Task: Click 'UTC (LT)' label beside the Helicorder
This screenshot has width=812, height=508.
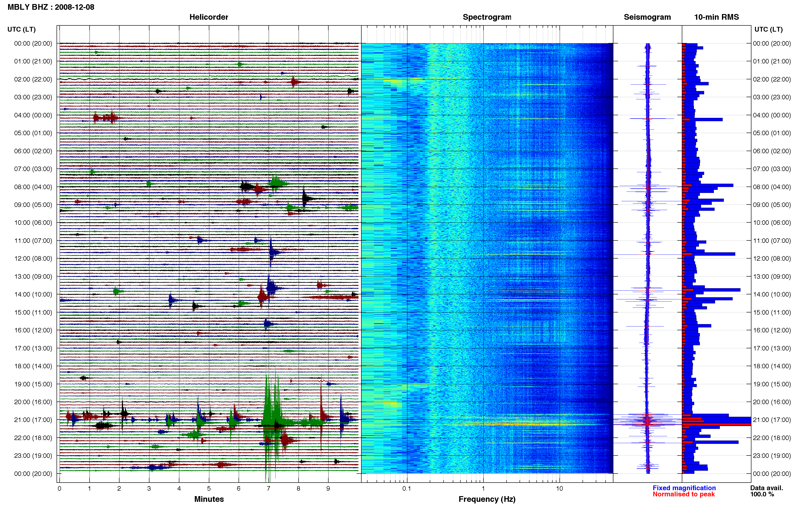Action: pyautogui.click(x=21, y=29)
